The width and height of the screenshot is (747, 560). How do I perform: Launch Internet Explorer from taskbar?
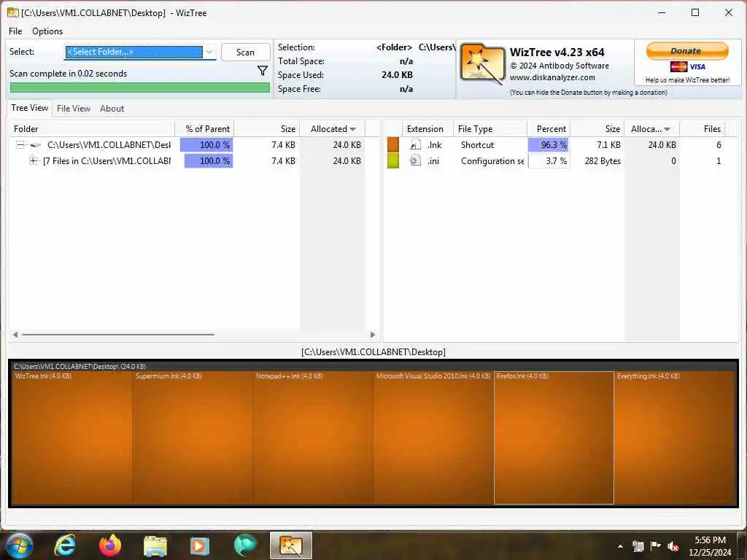click(x=65, y=545)
